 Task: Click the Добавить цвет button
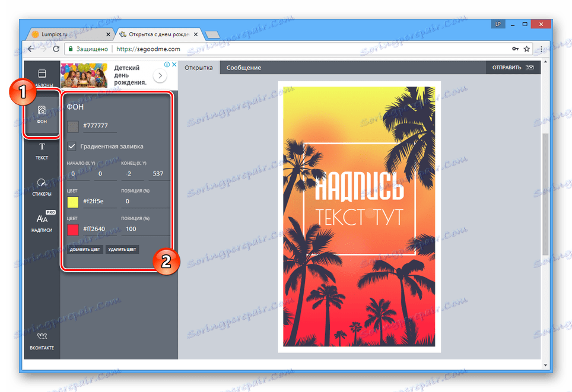coord(85,250)
